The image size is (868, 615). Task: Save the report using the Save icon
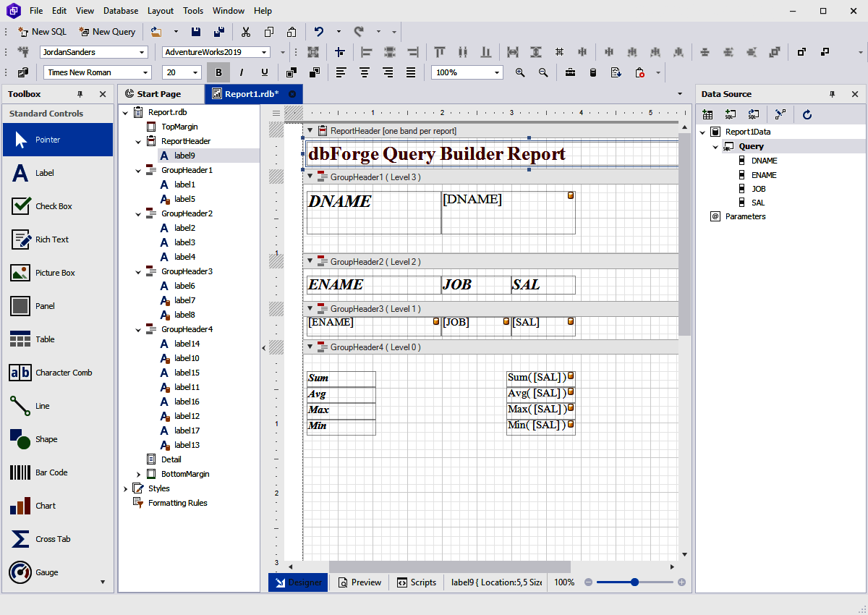click(196, 32)
